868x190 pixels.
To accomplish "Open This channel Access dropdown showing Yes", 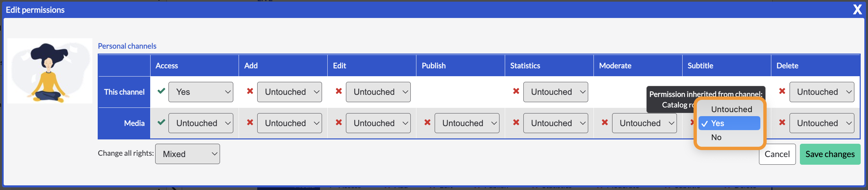I will click(x=201, y=92).
